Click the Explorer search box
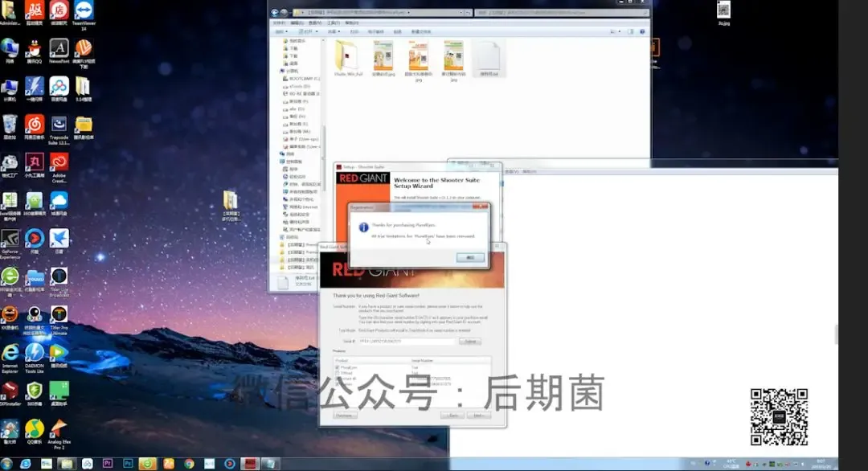Image resolution: width=868 pixels, height=471 pixels. (x=561, y=12)
